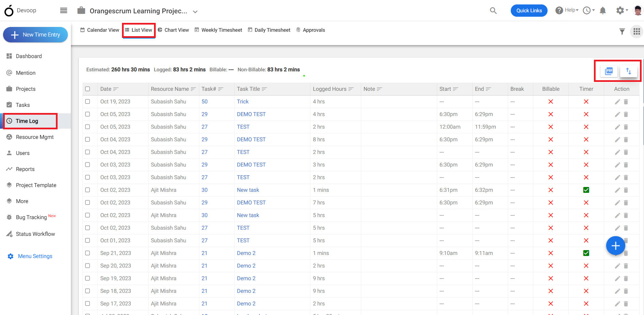Click the blue floating plus button
Image resolution: width=644 pixels, height=315 pixels.
point(615,246)
